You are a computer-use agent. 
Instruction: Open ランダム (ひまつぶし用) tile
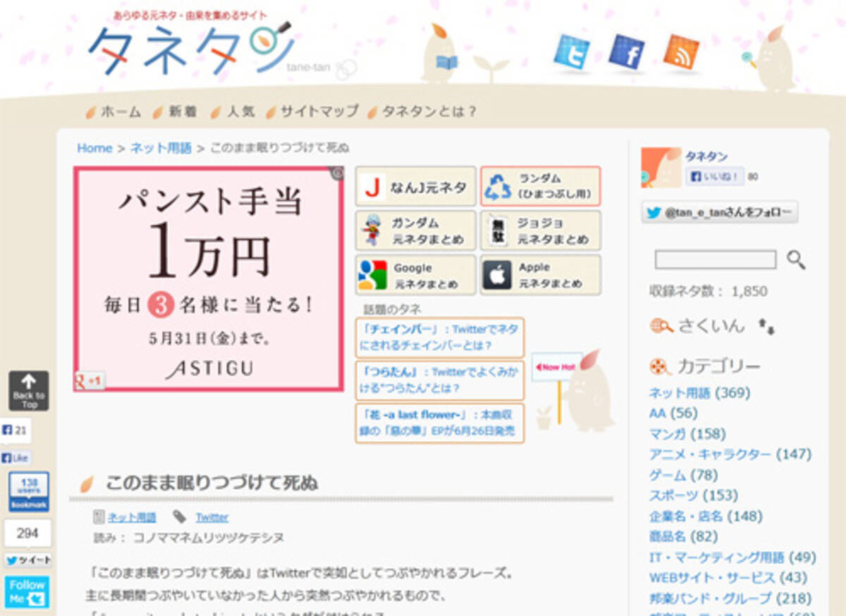point(540,186)
